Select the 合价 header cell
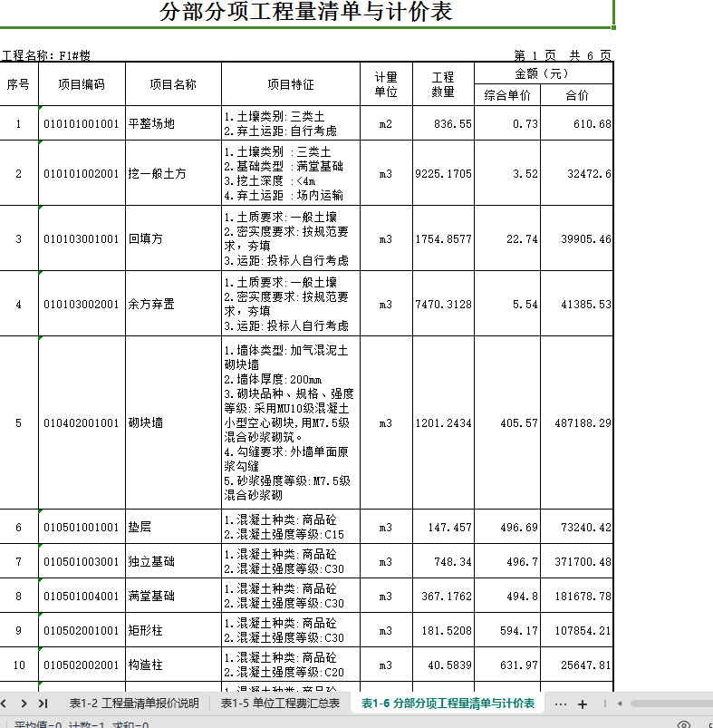 tap(576, 95)
